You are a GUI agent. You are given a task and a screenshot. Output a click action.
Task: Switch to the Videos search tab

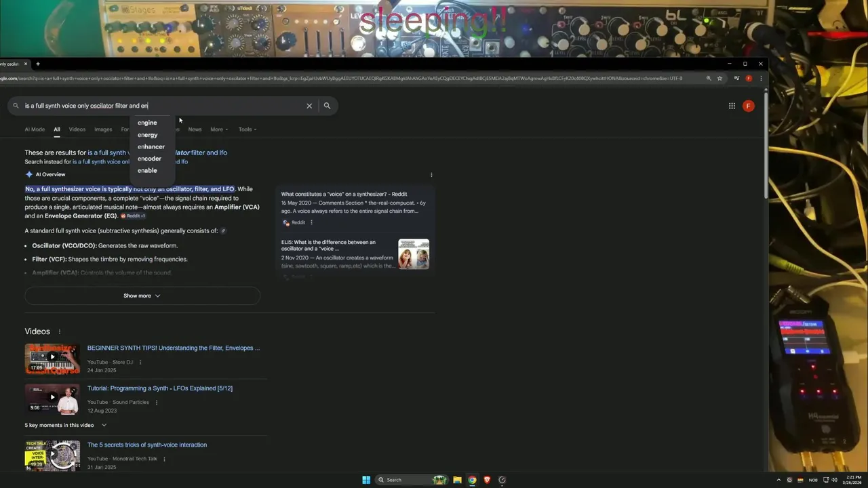[77, 129]
